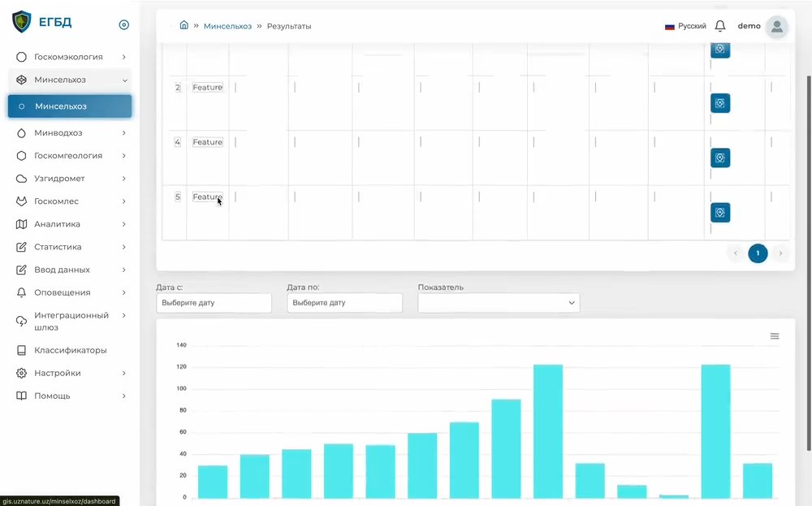812x506 pixels.
Task: Click Feature cell in row 5
Action: pyautogui.click(x=208, y=197)
